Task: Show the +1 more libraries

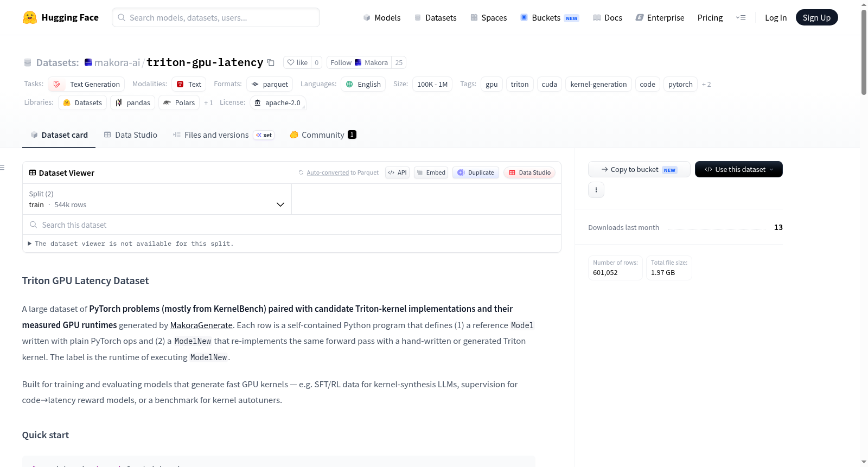Action: tap(208, 103)
